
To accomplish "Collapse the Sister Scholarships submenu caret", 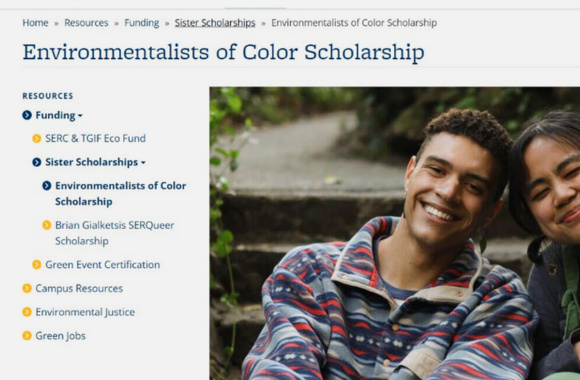I will click(x=143, y=162).
